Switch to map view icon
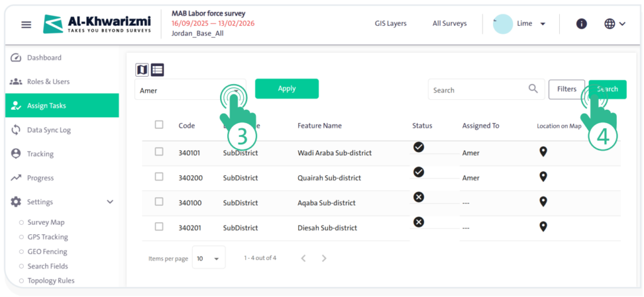 [x=142, y=70]
